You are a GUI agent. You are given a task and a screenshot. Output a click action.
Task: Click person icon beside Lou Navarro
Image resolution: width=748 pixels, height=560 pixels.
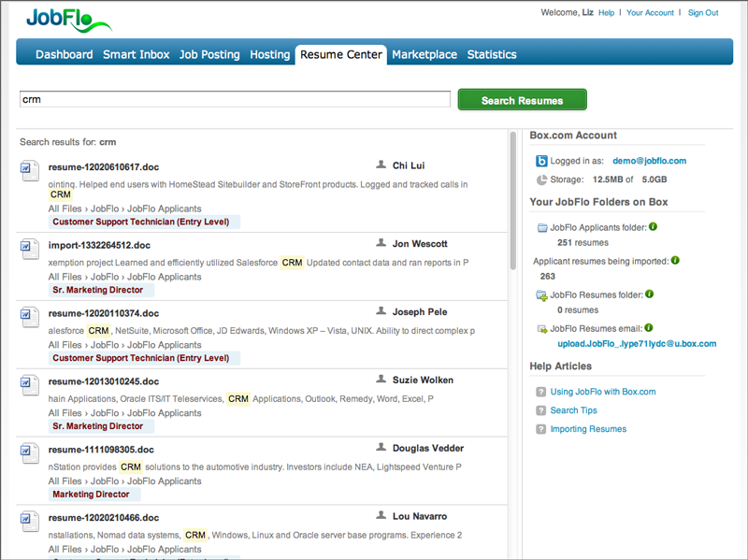[381, 516]
